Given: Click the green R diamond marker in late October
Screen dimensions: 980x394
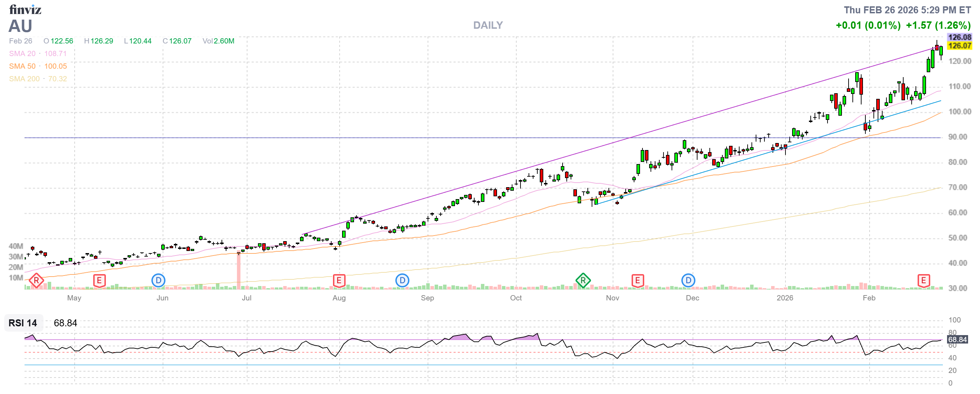Looking at the screenshot, I should [x=583, y=281].
